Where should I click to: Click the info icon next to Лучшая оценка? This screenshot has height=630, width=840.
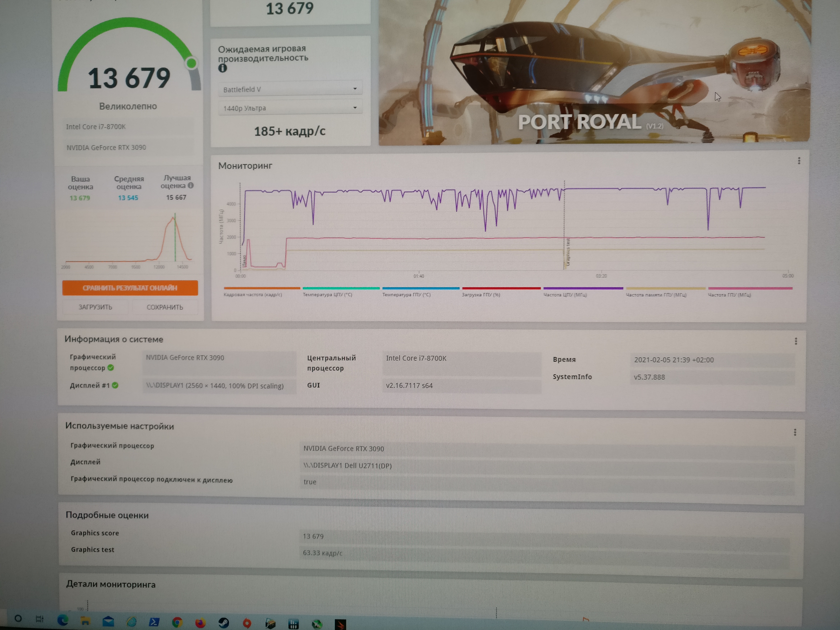tap(191, 186)
